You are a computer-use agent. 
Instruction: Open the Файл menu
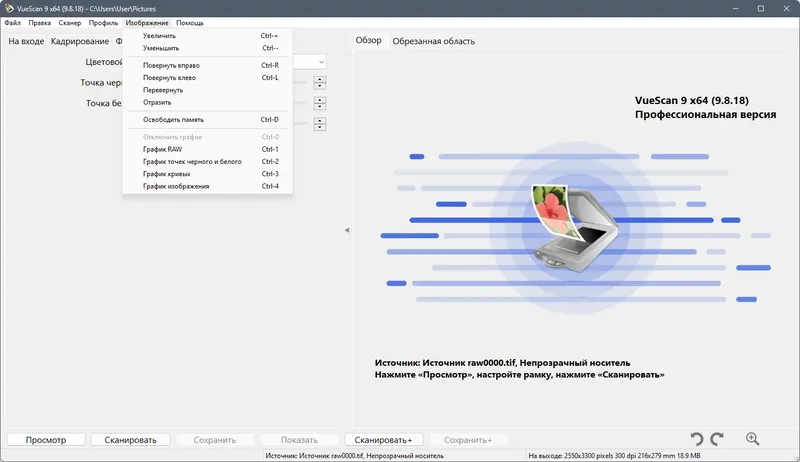pos(13,23)
